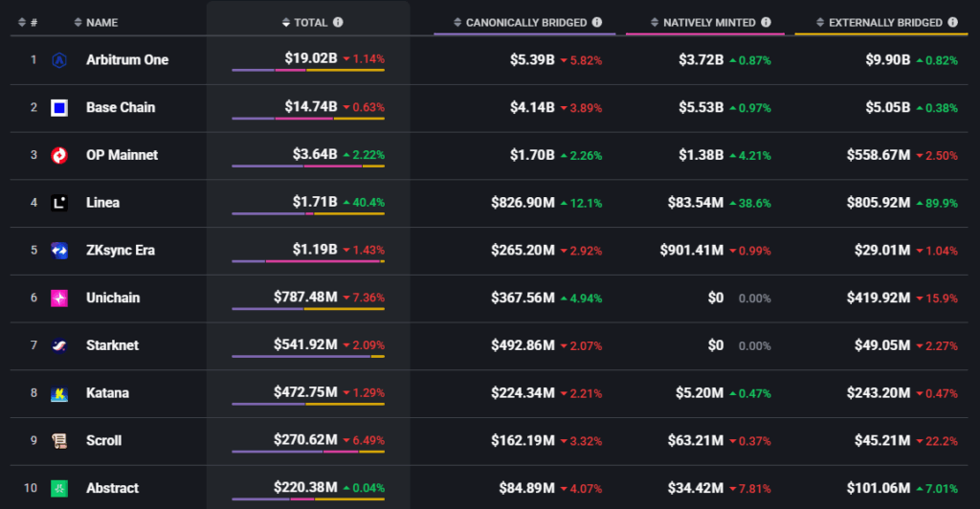Image resolution: width=980 pixels, height=509 pixels.
Task: Open the Base Chain project link
Action: (x=121, y=108)
